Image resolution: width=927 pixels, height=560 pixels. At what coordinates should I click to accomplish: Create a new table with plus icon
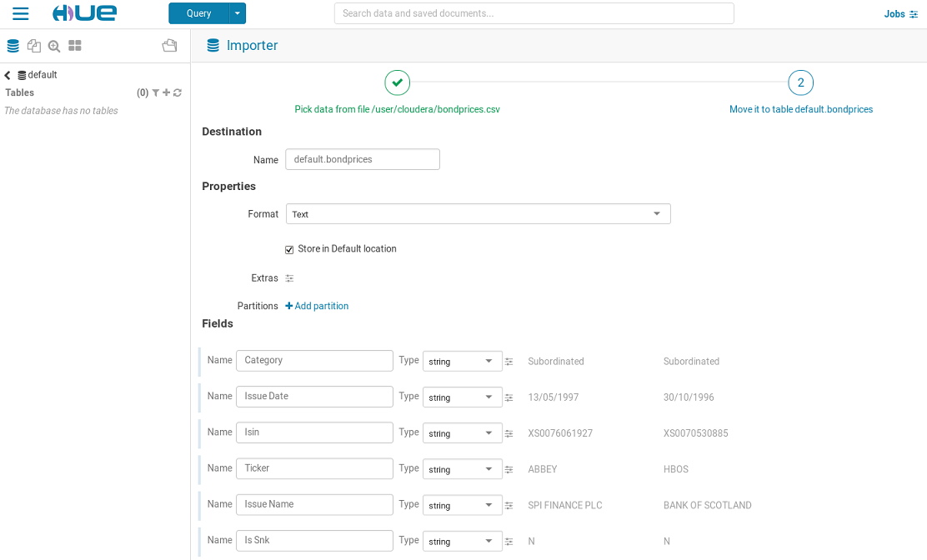click(167, 92)
